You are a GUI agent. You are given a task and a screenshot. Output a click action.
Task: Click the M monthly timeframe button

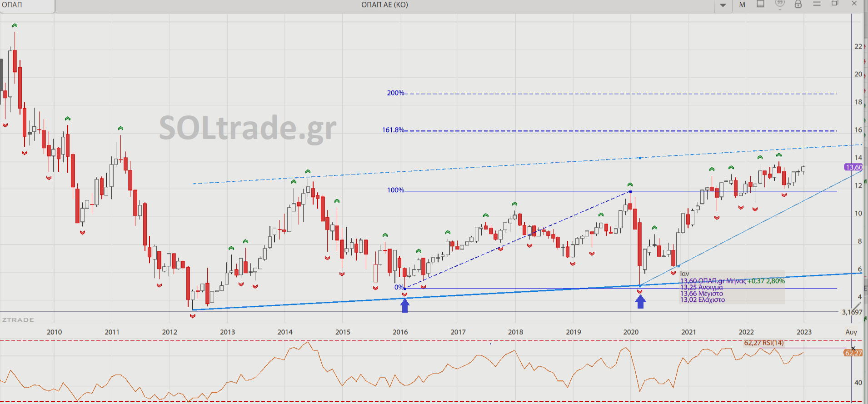742,5
